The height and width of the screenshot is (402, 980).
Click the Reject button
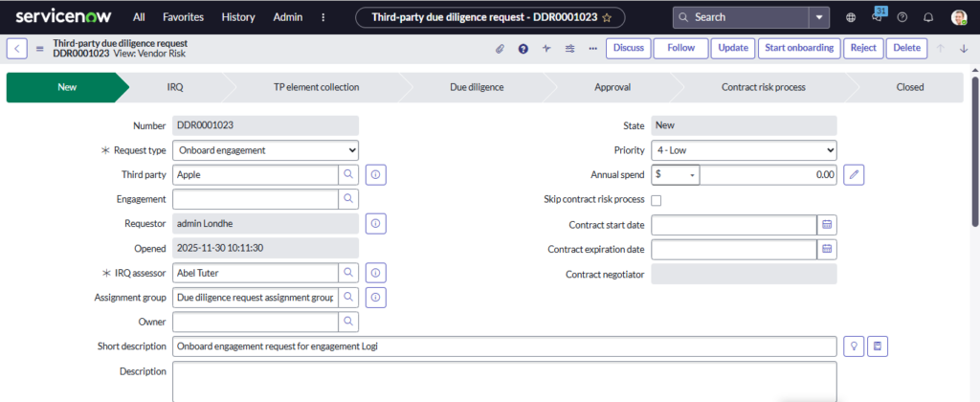pos(863,49)
